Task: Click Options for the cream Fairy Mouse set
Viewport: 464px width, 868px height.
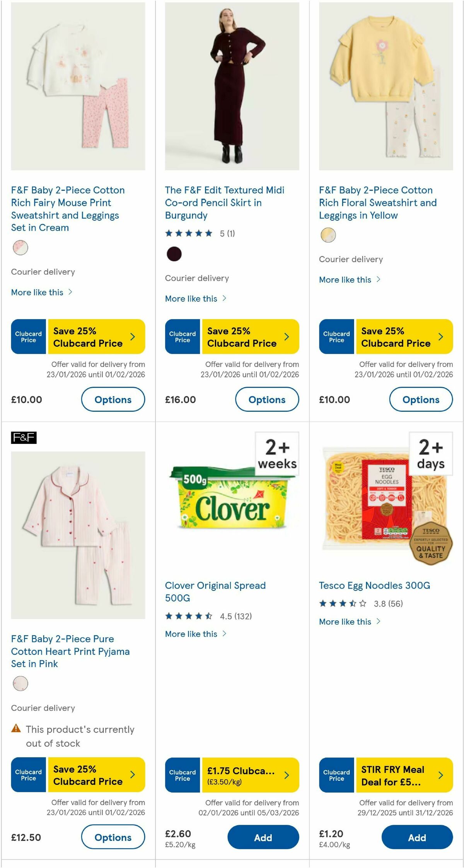Action: 113,399
